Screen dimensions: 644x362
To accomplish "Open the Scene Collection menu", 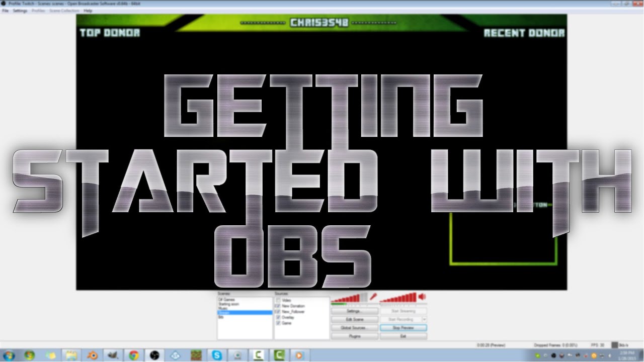I will (64, 11).
